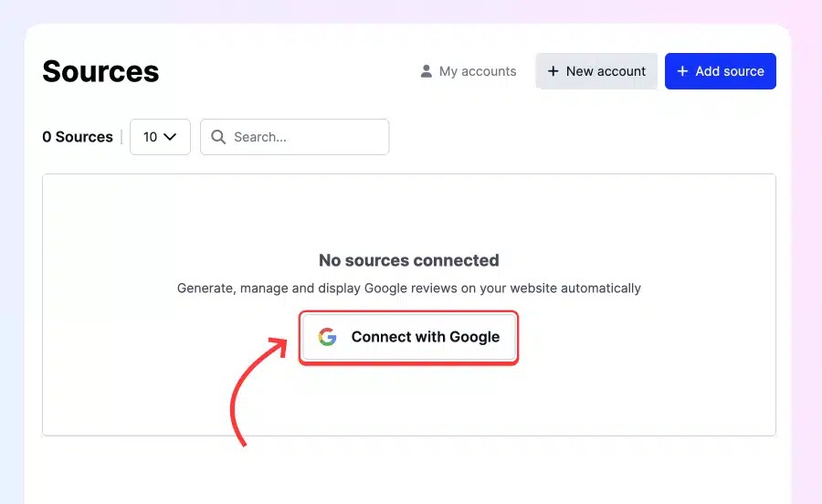Viewport: 822px width, 504px height.
Task: Open the page size dropdown showing 10
Action: point(160,137)
